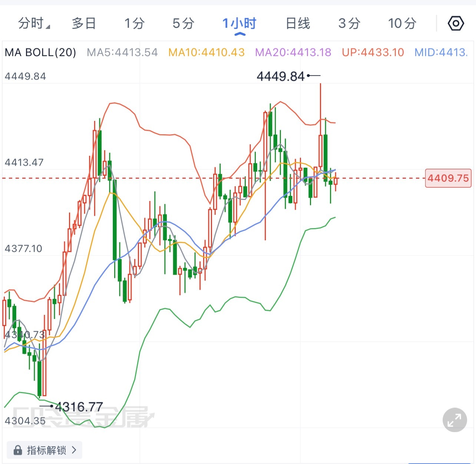Image resolution: width=476 pixels, height=464 pixels.
Task: Tap the 4413.47 axis price label
Action: tap(24, 162)
